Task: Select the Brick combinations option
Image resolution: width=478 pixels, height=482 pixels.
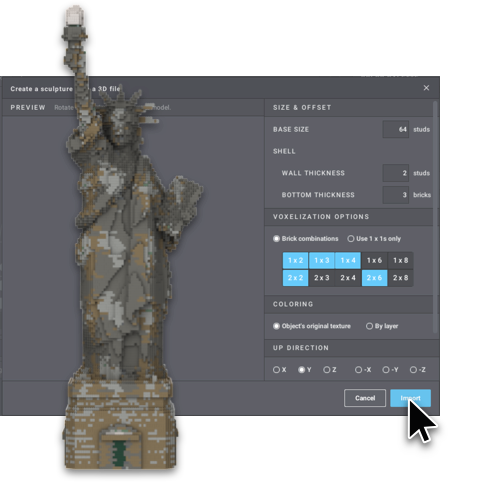Action: (306, 239)
